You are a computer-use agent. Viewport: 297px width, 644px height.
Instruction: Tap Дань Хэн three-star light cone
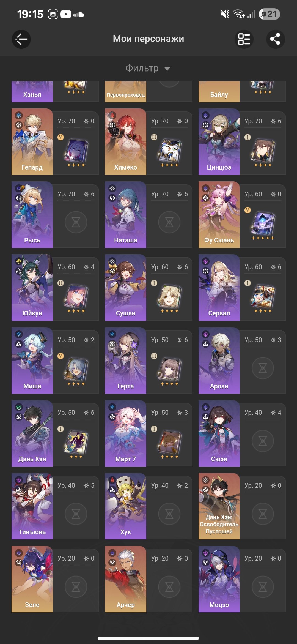tap(76, 443)
